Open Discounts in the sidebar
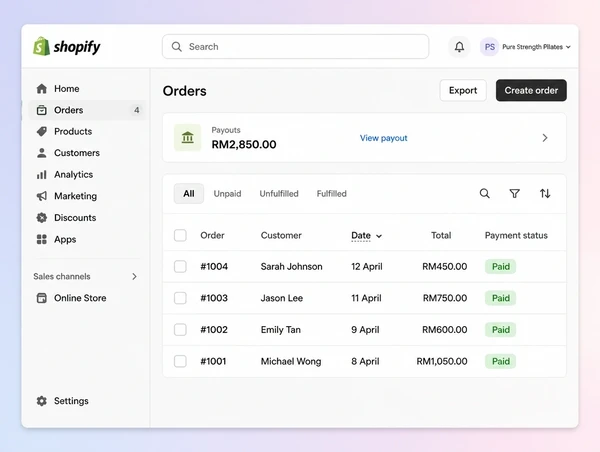 tap(88, 218)
